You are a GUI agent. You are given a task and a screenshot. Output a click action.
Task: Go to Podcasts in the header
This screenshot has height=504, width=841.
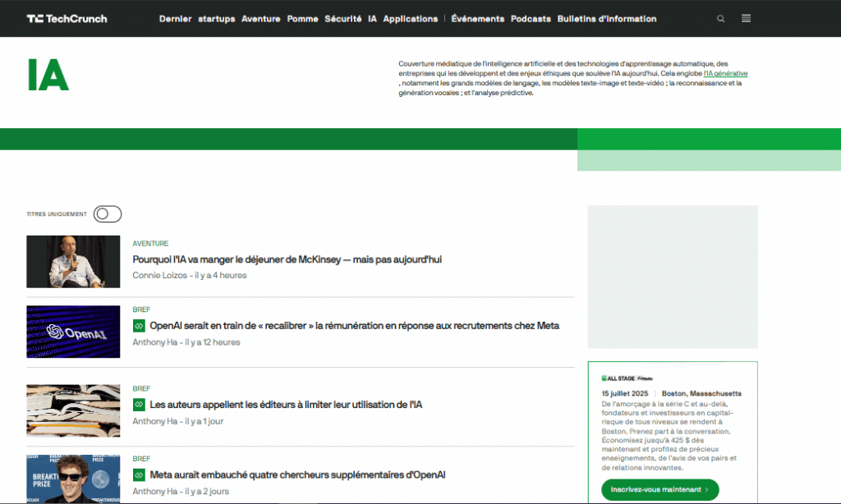click(x=531, y=19)
